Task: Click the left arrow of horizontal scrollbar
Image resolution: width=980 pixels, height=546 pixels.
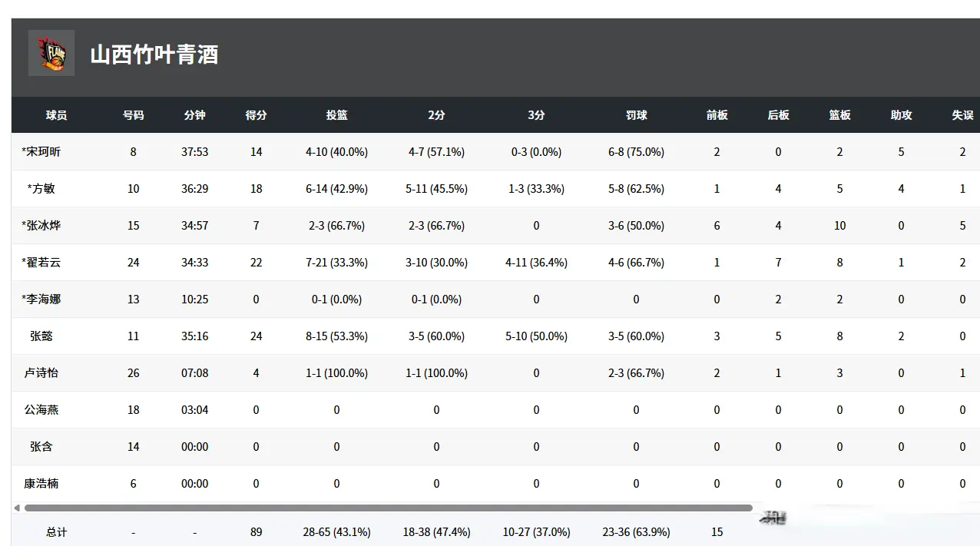Action: [17, 508]
